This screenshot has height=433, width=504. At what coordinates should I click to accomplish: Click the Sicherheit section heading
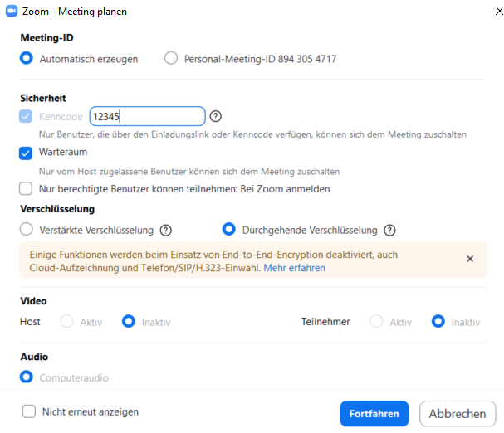(43, 98)
